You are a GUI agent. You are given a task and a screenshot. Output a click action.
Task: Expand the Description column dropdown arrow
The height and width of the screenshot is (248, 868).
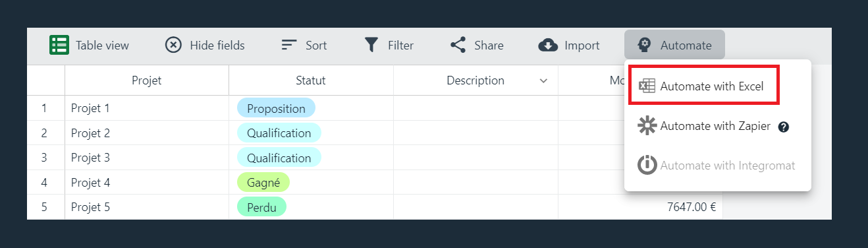click(543, 80)
